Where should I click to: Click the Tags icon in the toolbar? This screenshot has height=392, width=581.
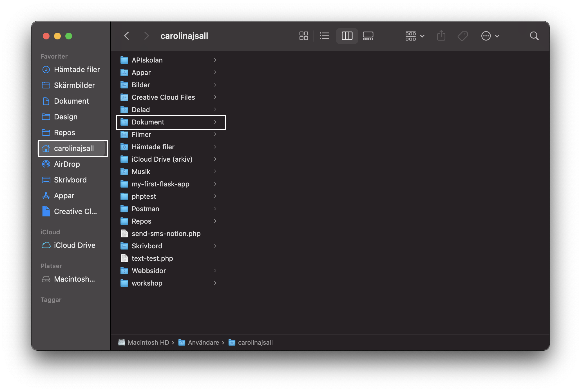(463, 36)
